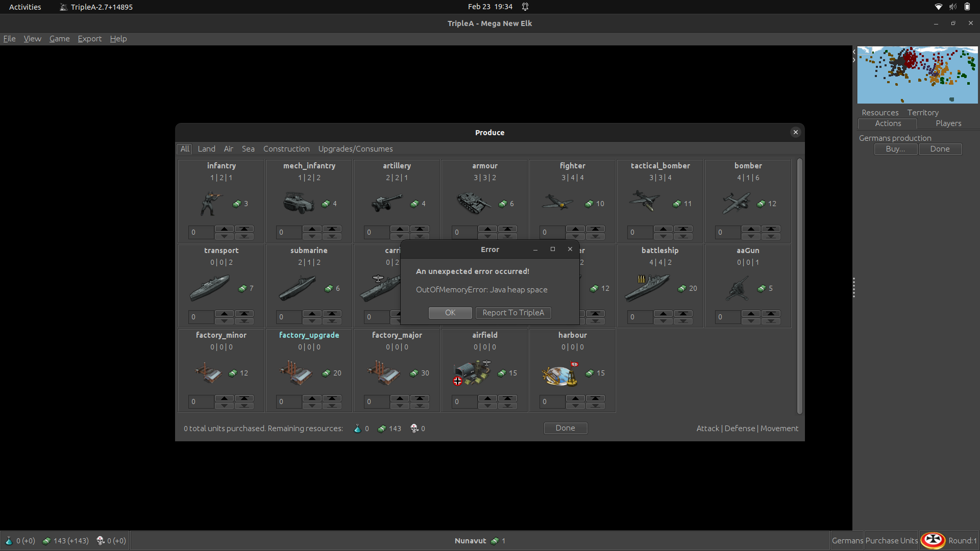The image size is (980, 551).
Task: Click the factory_upgrade building image
Action: [297, 373]
